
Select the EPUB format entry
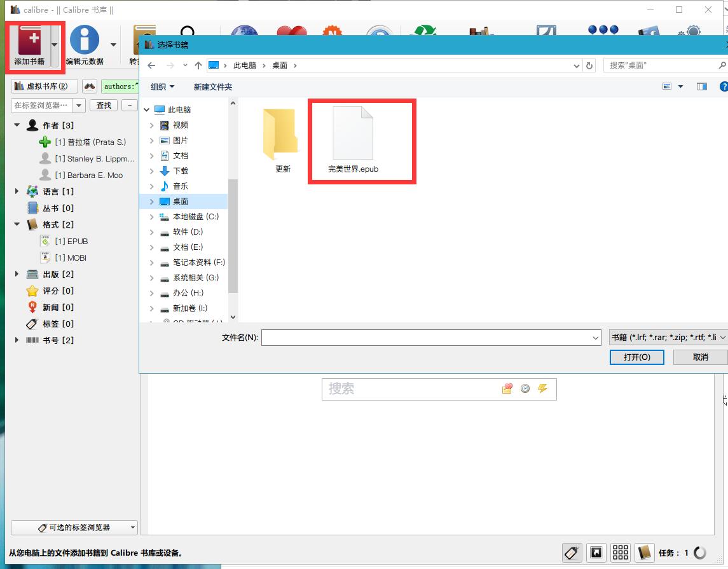71,242
